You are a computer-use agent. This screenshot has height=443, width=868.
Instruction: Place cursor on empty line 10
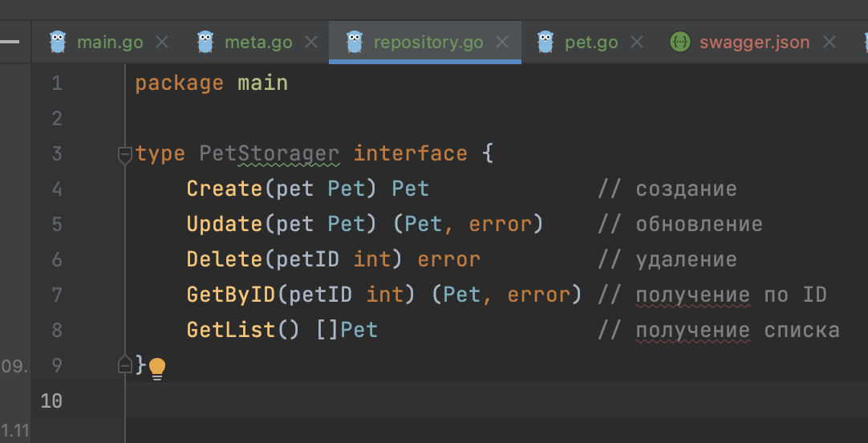[x=401, y=400]
